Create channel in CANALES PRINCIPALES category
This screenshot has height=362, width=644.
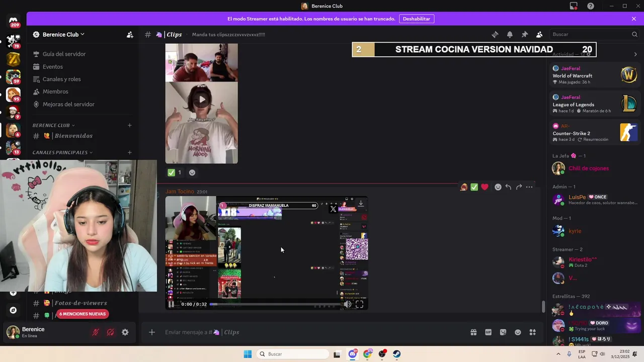(x=130, y=152)
